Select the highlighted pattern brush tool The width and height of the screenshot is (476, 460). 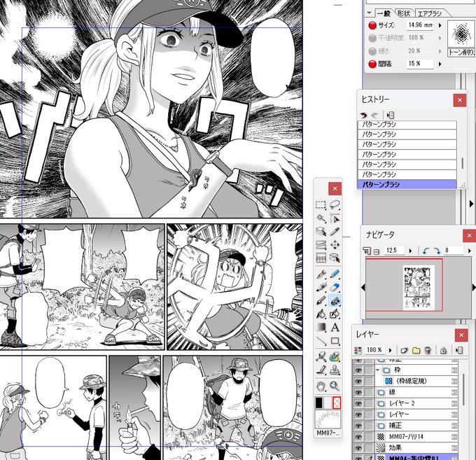tap(335, 300)
